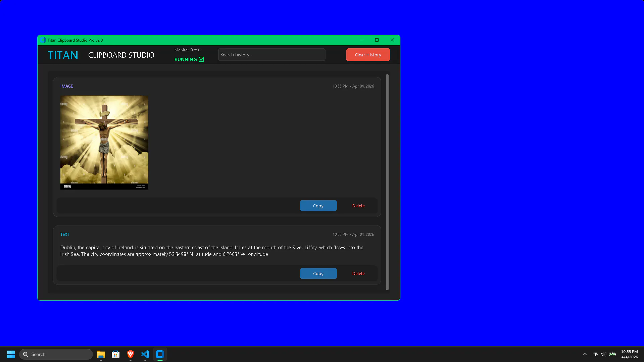The width and height of the screenshot is (644, 362).
Task: Launch Microsoft Store from the taskbar
Action: pos(116,354)
